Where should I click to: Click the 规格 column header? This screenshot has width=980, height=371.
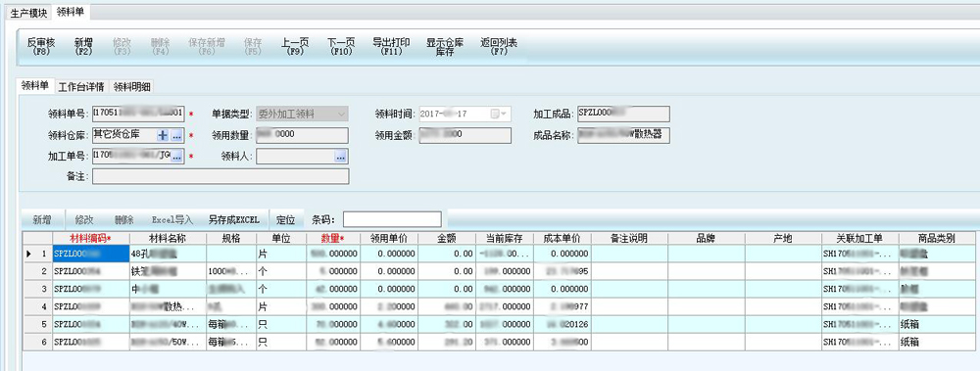pyautogui.click(x=230, y=239)
